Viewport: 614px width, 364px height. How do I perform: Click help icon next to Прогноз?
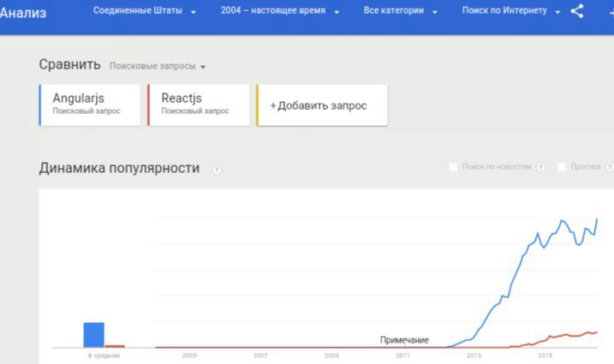point(610,167)
